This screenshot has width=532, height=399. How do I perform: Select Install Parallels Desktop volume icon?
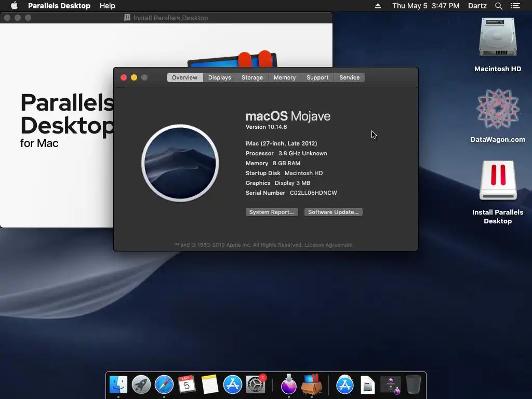click(498, 180)
